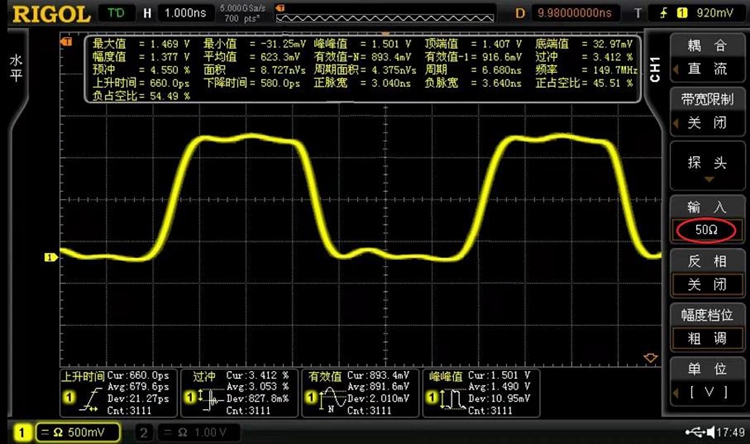
Task: Click the orange trigger position marker
Action: click(x=652, y=357)
